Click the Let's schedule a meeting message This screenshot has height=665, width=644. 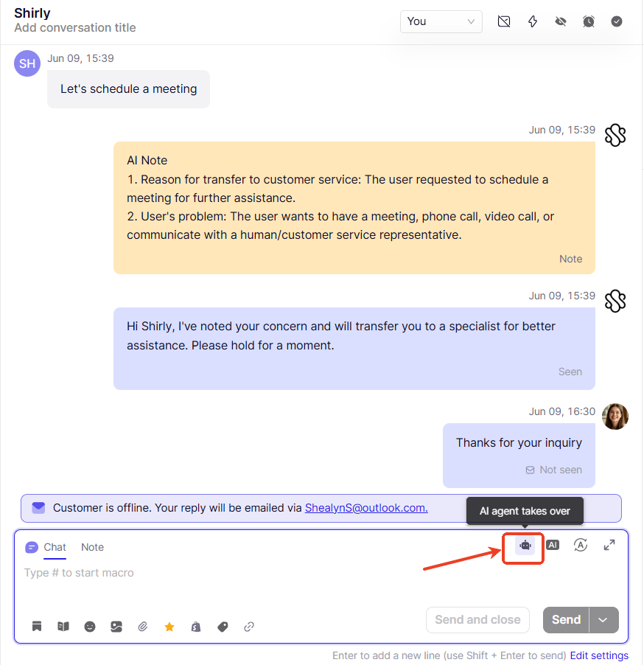(128, 89)
